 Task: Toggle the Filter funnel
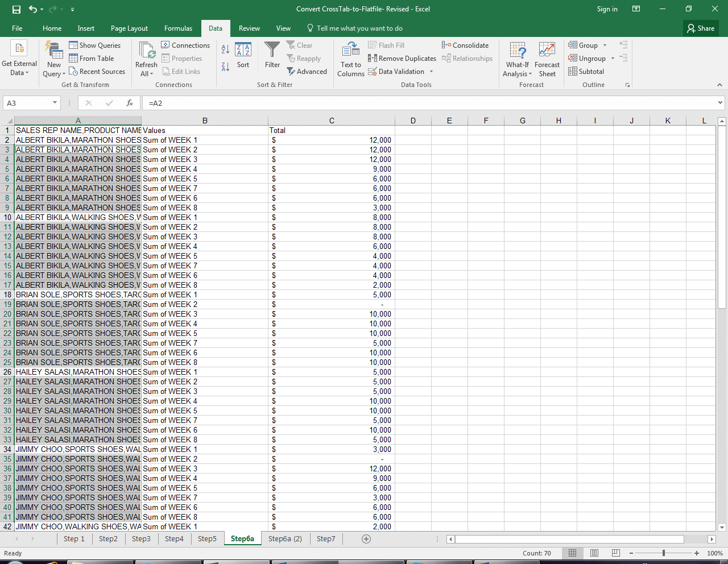272,55
